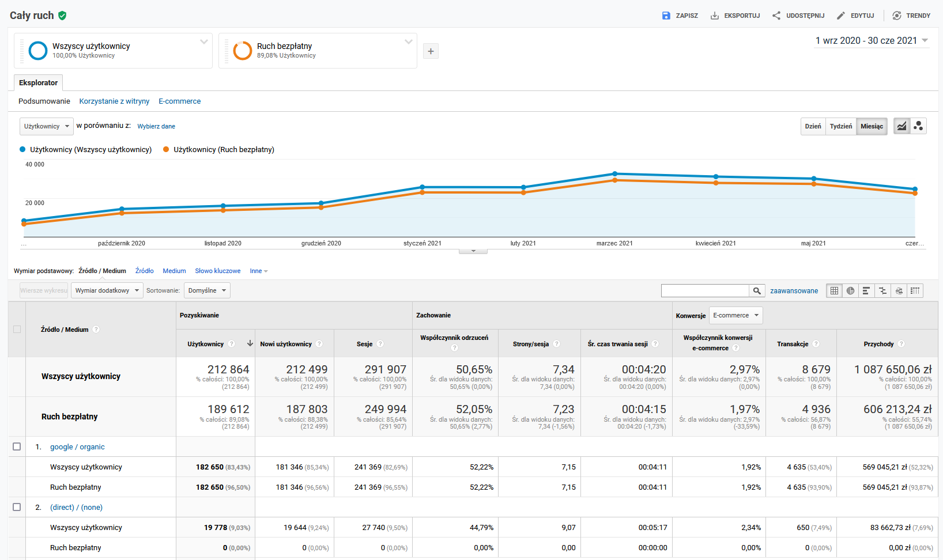Click orange legend dot Użytkownicy (Ruch bezpłatny)
The image size is (943, 560).
click(166, 149)
